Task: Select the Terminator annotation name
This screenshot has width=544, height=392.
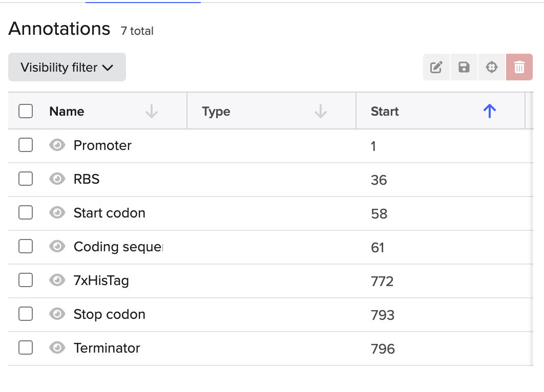Action: click(x=107, y=348)
